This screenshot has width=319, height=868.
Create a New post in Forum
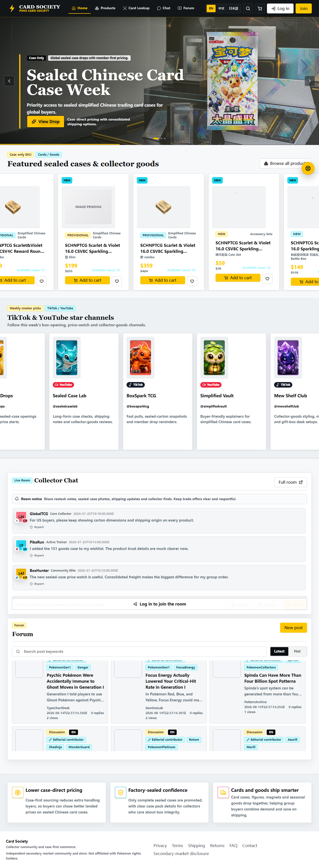(293, 628)
